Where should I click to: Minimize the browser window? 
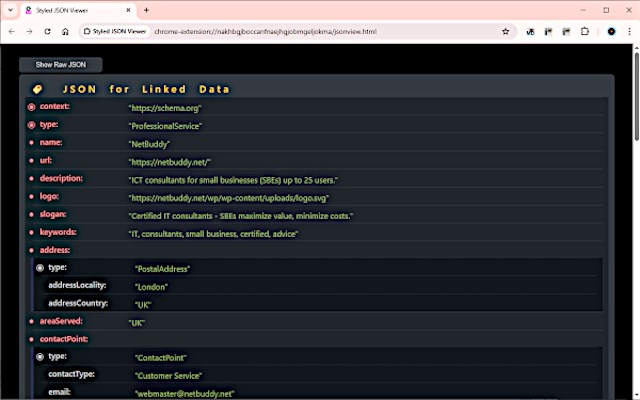(x=583, y=10)
